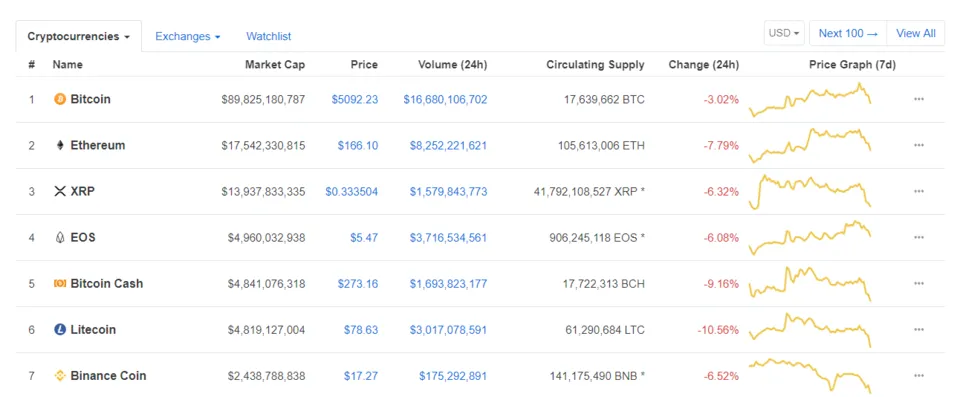Click XRP price $0.333504
Screen dimensions: 960x397
(351, 192)
